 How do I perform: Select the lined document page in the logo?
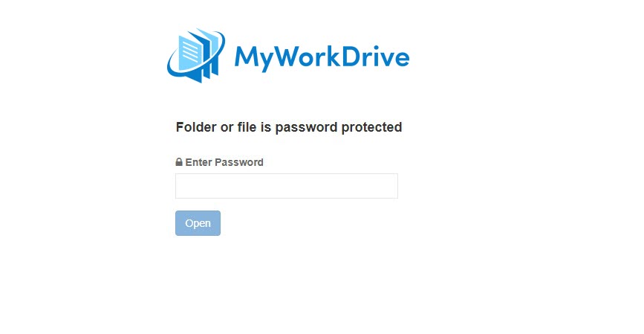[190, 53]
